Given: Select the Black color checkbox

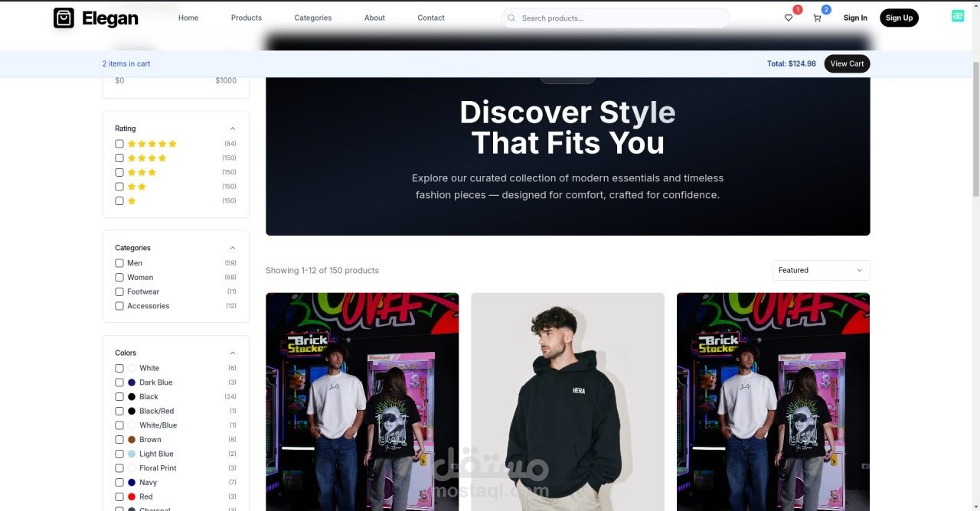Looking at the screenshot, I should coord(119,397).
